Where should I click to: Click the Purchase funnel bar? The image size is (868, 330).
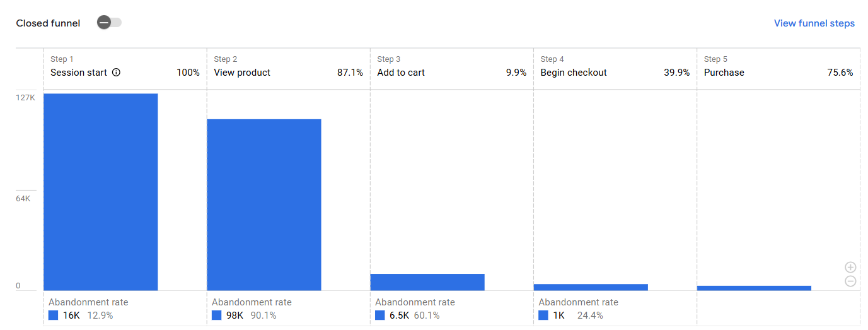coord(753,288)
